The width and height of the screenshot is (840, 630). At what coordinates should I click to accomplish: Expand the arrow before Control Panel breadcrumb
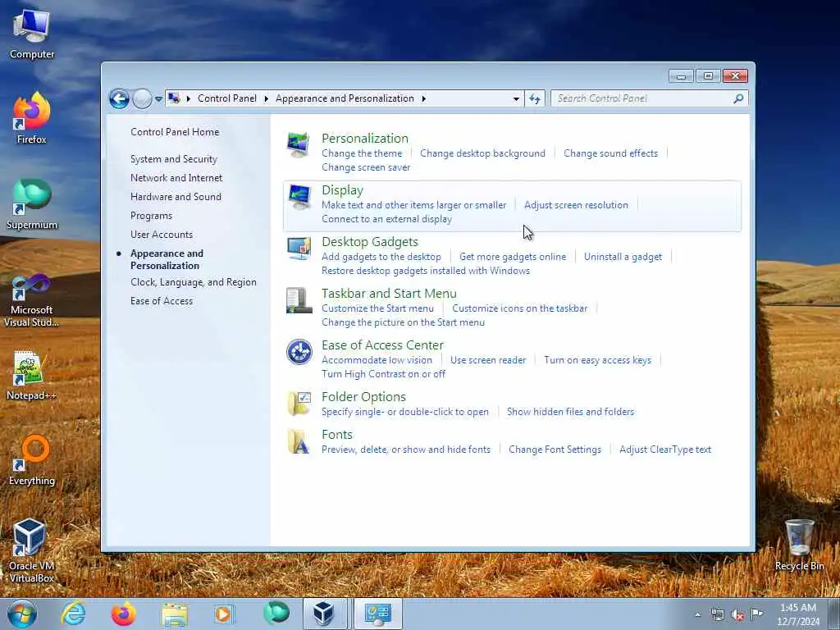pos(189,98)
